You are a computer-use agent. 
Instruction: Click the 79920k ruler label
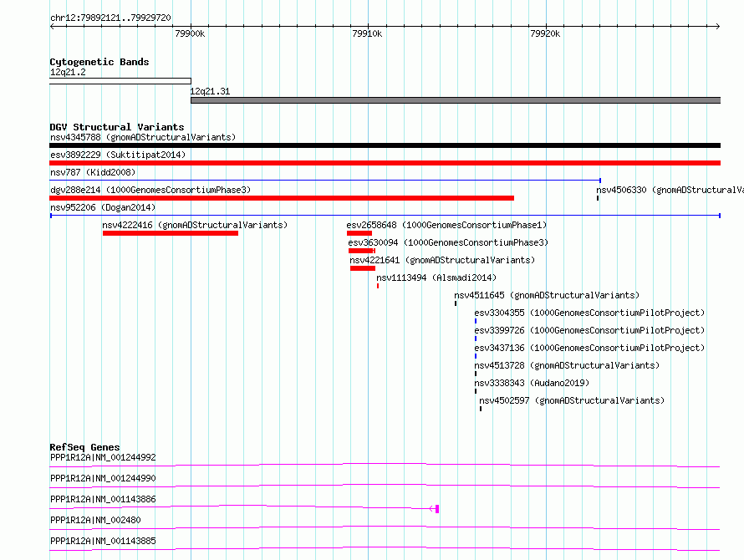545,33
